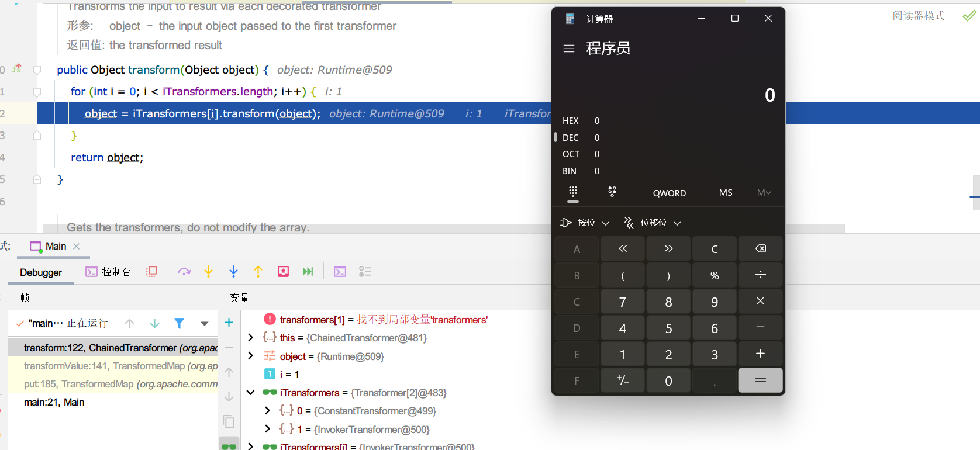Click the reader mode label in editor
This screenshot has width=980, height=450.
(919, 16)
